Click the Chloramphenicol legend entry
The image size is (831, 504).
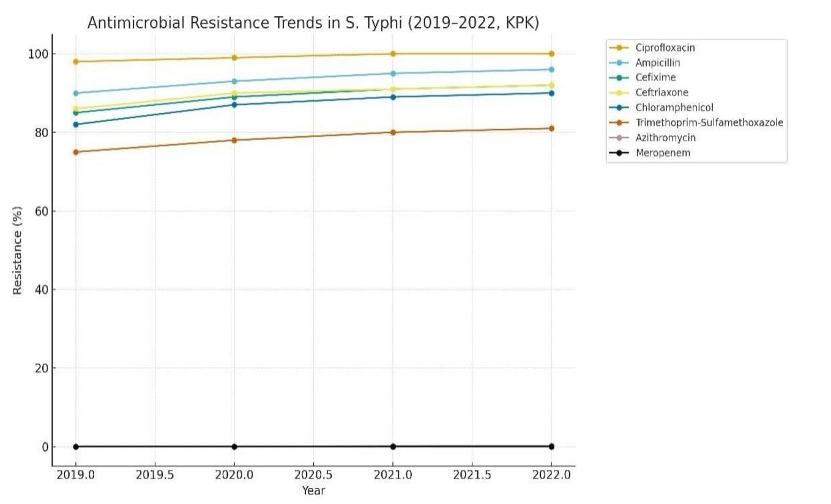pyautogui.click(x=674, y=108)
